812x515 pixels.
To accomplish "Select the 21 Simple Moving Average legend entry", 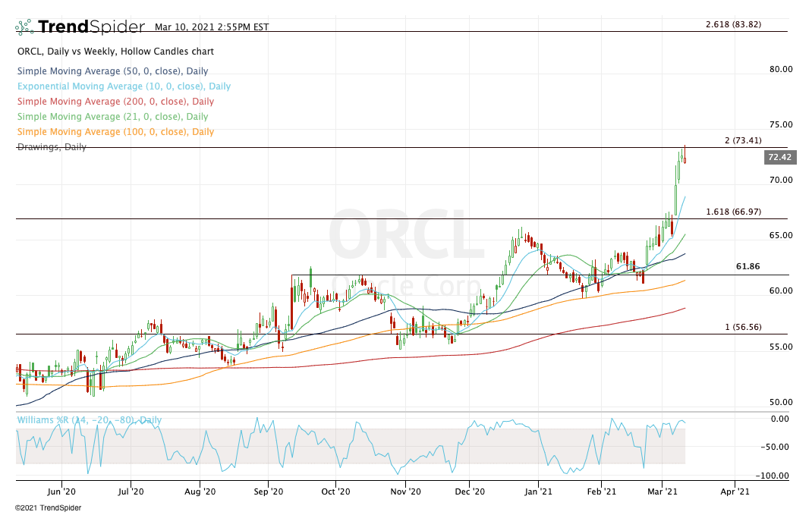I will [112, 117].
